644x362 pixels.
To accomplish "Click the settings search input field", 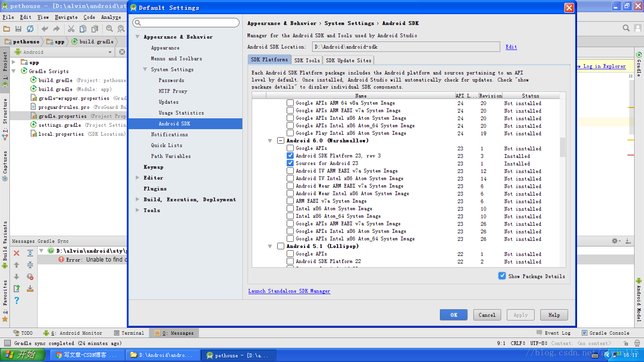I will click(x=186, y=23).
